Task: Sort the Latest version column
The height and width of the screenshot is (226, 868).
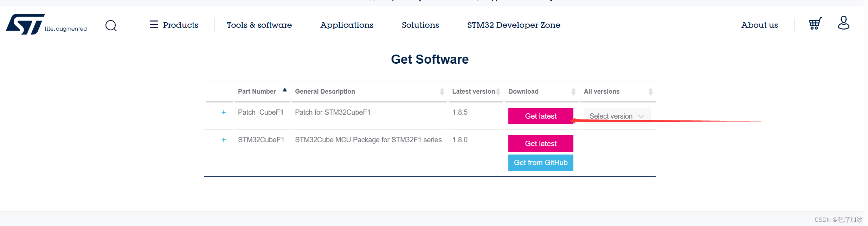Action: tap(498, 92)
